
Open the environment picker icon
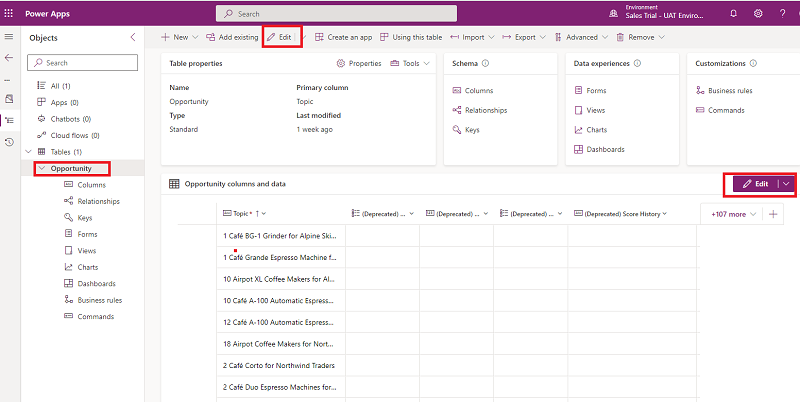613,14
